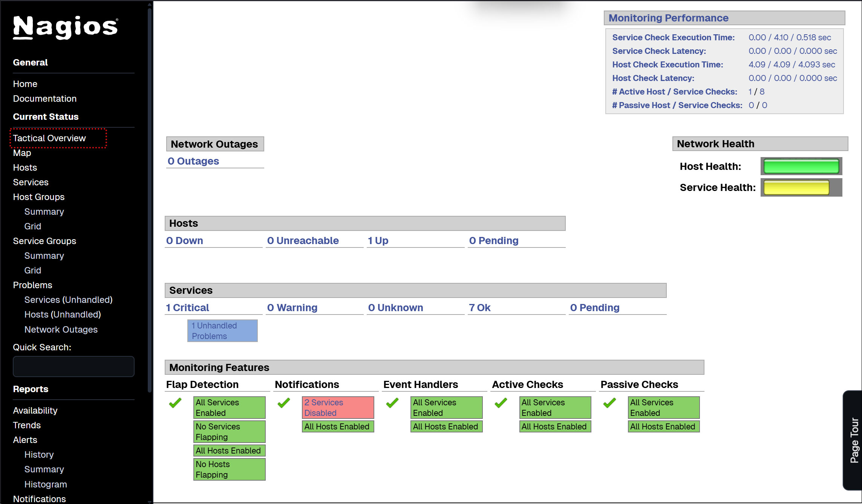The width and height of the screenshot is (862, 504).
Task: Click the Active Checks green checkmark icon
Action: click(501, 403)
